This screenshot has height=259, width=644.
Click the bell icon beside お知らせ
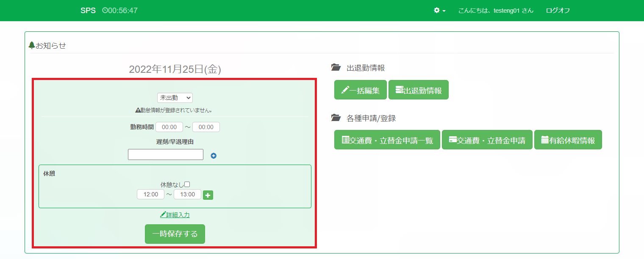[x=31, y=45]
